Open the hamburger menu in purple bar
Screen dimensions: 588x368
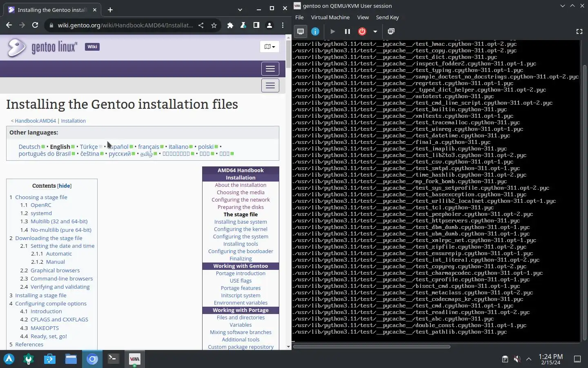tap(270, 69)
